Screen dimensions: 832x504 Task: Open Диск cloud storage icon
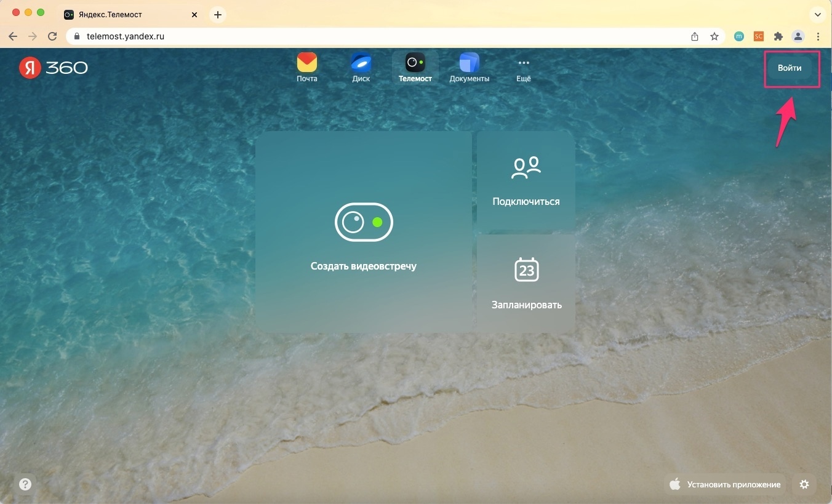click(361, 68)
